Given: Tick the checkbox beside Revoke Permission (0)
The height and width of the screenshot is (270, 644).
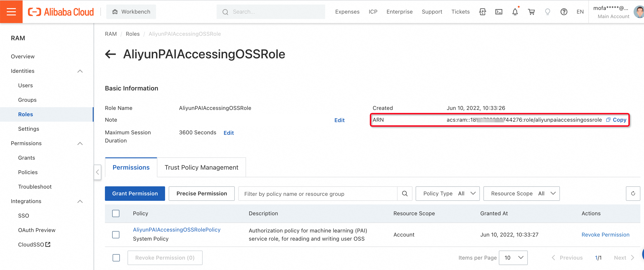Looking at the screenshot, I should pyautogui.click(x=116, y=258).
